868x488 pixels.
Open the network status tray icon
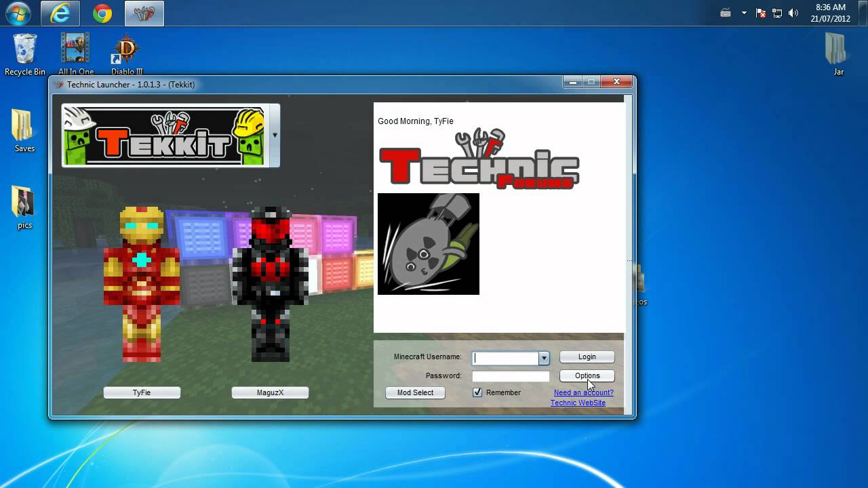click(777, 13)
